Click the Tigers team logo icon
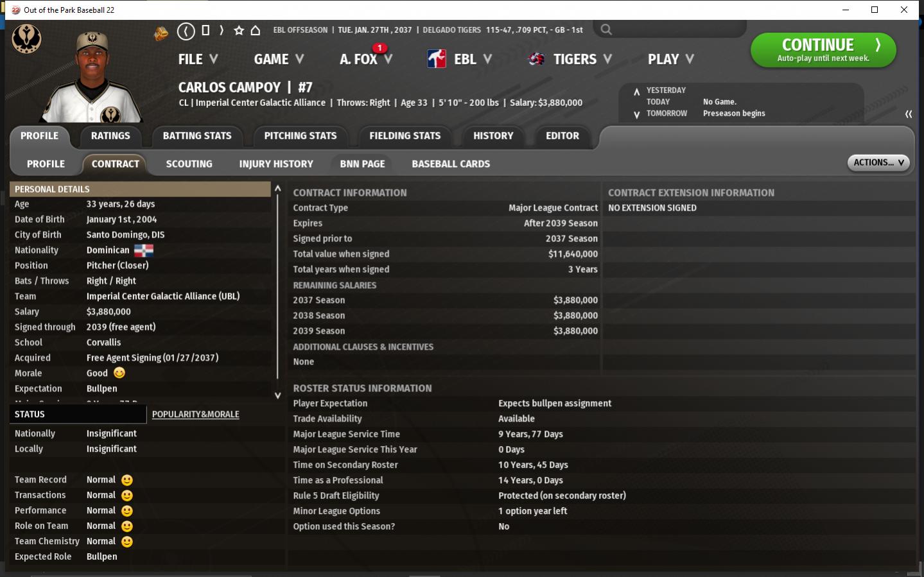 click(x=536, y=59)
